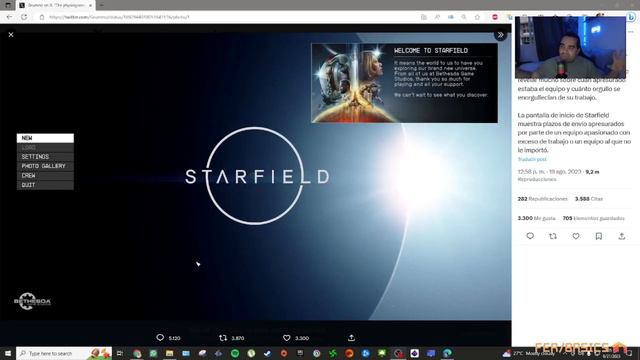Click the red ad-blocker extension icon

pyautogui.click(x=495, y=17)
